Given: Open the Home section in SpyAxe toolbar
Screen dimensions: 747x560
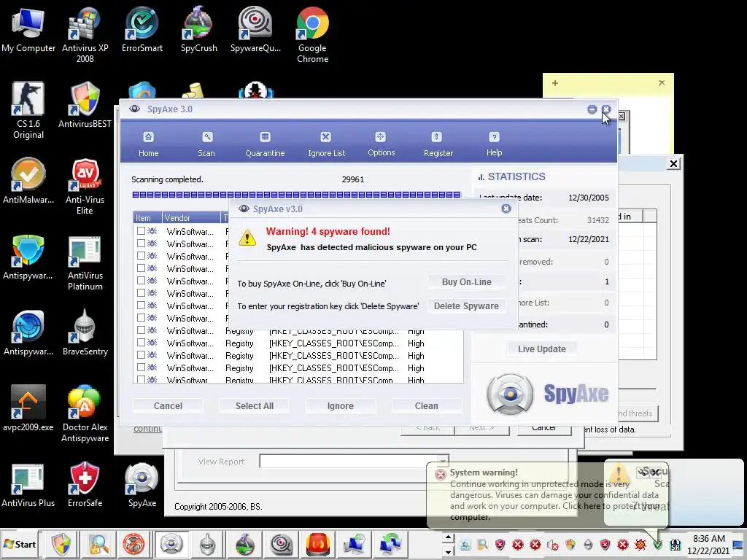Looking at the screenshot, I should point(148,145).
